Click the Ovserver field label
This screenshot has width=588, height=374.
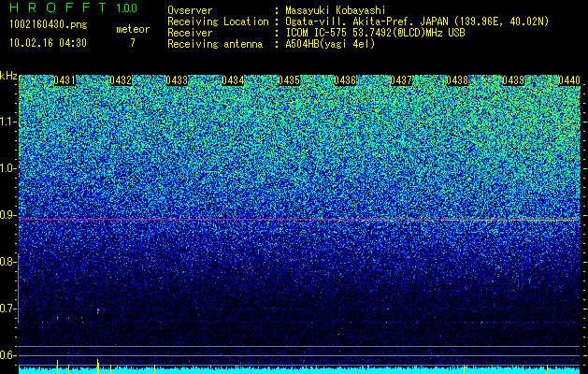point(190,10)
